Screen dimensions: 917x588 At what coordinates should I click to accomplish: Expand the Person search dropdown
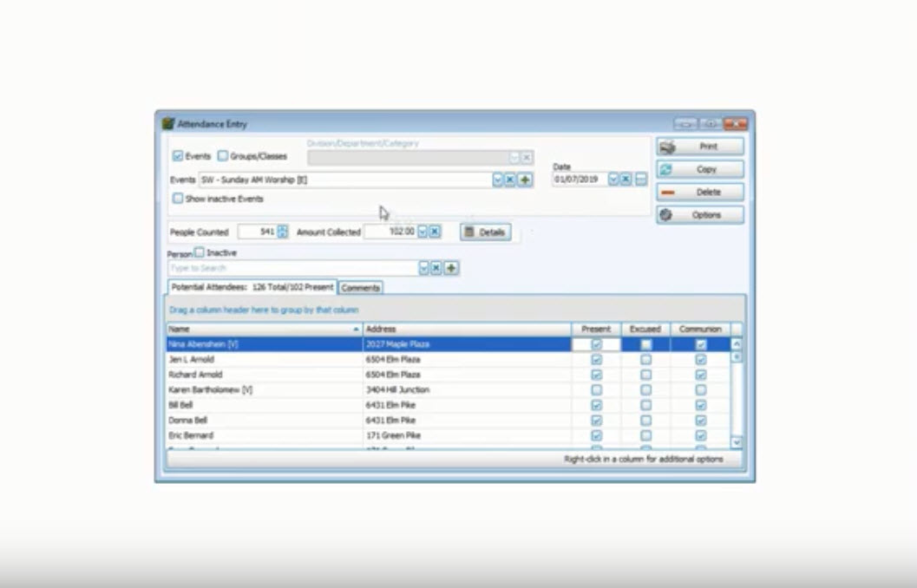tap(424, 269)
